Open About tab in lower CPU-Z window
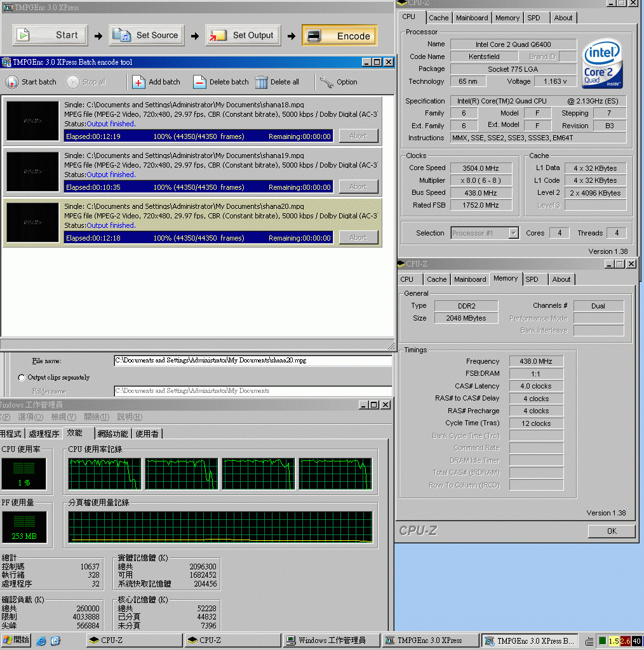This screenshot has height=650, width=644. (561, 279)
